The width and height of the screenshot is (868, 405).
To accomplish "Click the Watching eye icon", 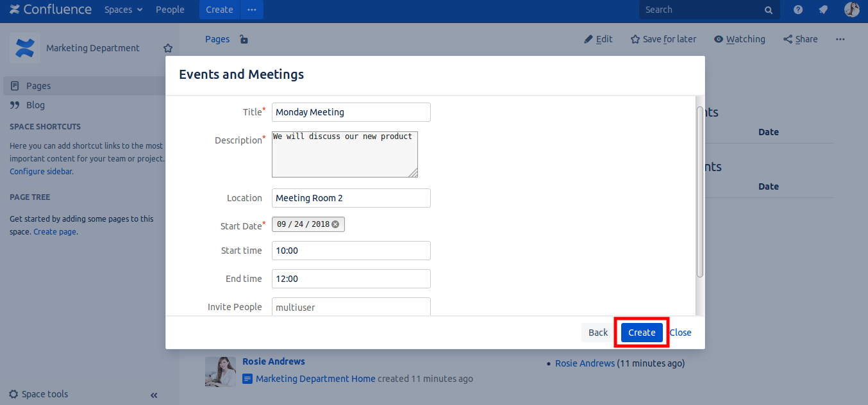I will tap(718, 39).
